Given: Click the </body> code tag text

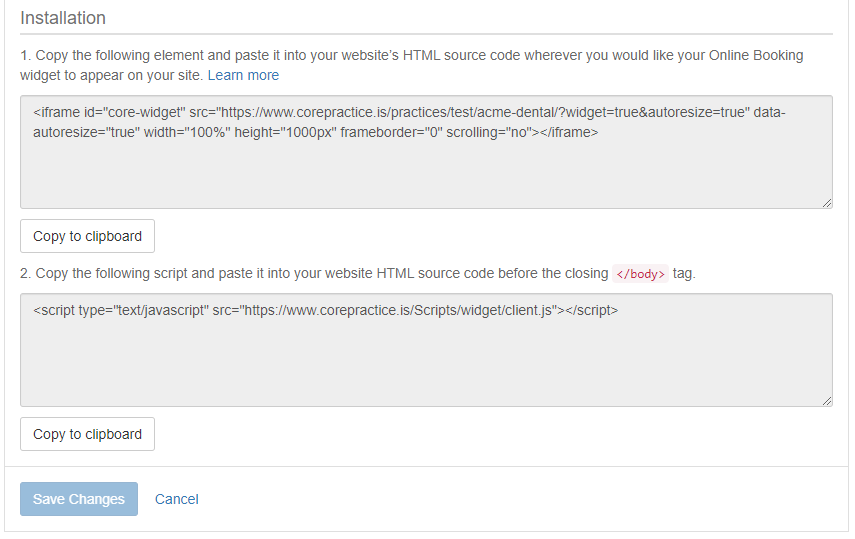Looking at the screenshot, I should point(640,274).
